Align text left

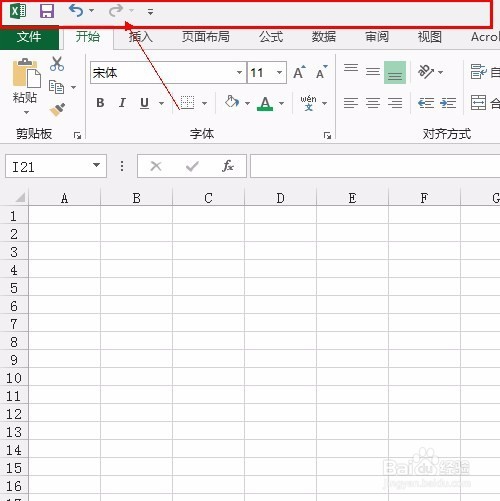[x=351, y=103]
